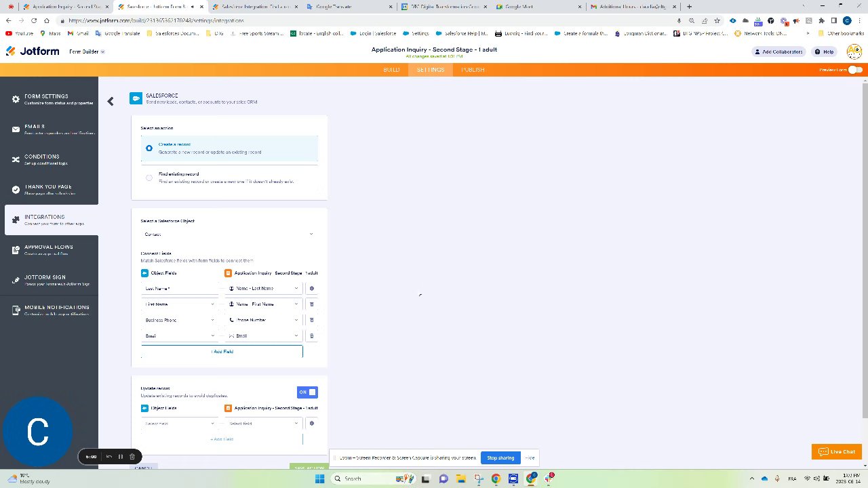This screenshot has height=488, width=868.
Task: Hide the screen sharing notification bar
Action: [530, 457]
